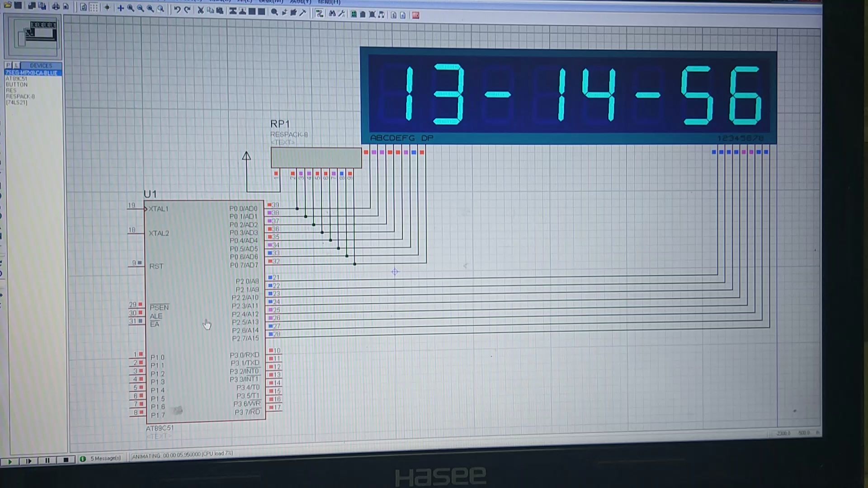
Task: Click the P pick devices button
Action: click(8, 66)
